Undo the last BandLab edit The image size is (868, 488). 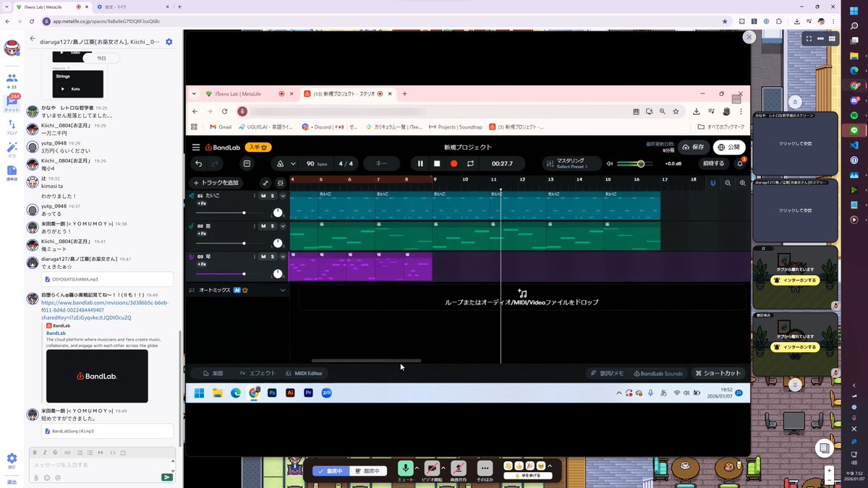click(x=199, y=163)
